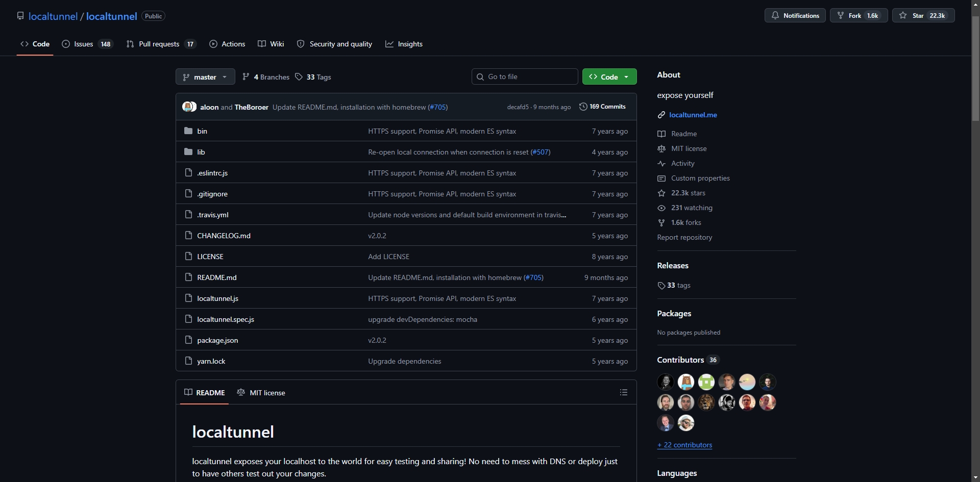This screenshot has width=980, height=482.
Task: Open the localtunnel.me website link
Action: (693, 115)
